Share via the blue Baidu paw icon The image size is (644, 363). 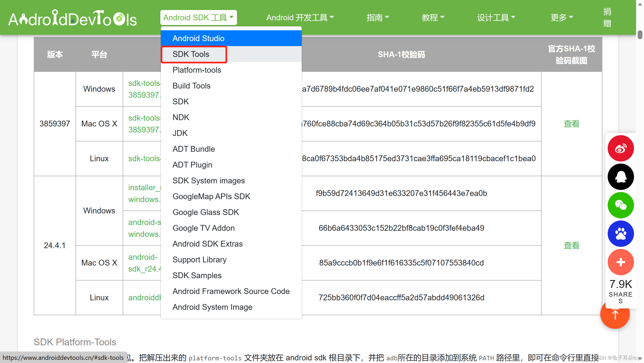pos(621,234)
